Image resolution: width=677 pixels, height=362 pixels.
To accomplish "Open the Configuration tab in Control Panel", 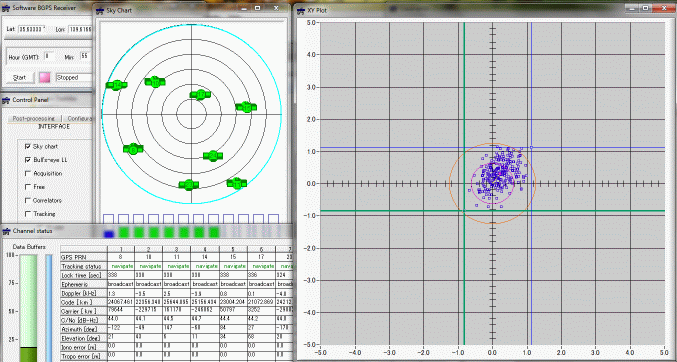I will (78, 118).
